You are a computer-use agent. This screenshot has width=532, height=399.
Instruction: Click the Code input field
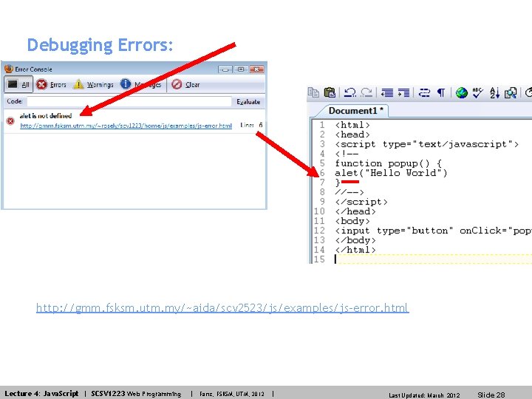pos(129,101)
